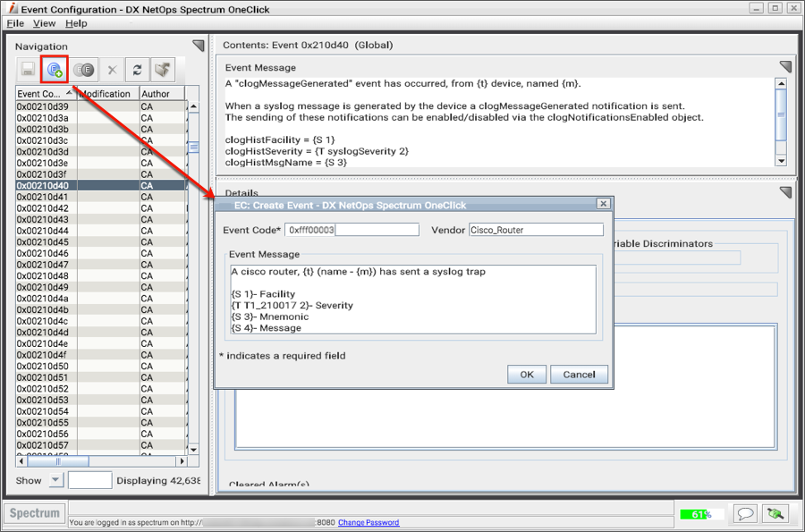Open the View menu
Image resolution: width=805 pixels, height=532 pixels.
point(44,23)
